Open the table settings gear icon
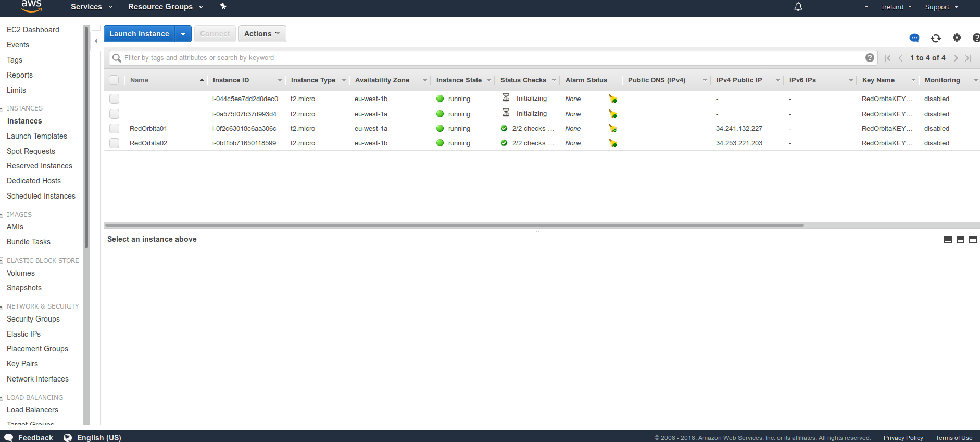The image size is (980, 442). tap(957, 38)
